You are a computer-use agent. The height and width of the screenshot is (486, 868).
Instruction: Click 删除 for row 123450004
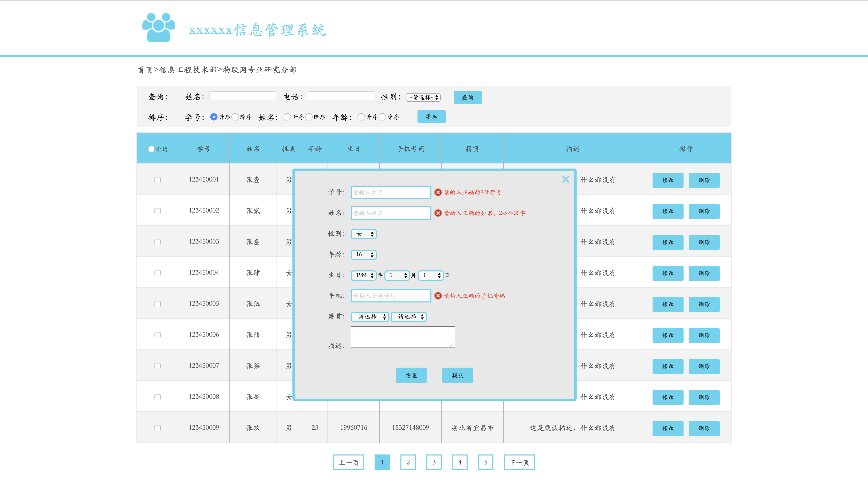[704, 273]
